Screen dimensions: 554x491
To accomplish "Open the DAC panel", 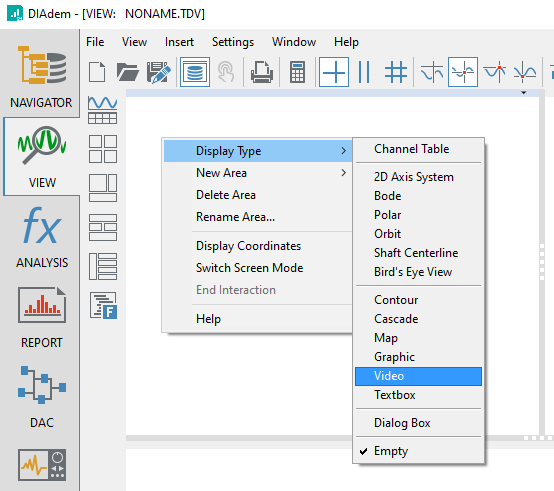I will point(41,397).
